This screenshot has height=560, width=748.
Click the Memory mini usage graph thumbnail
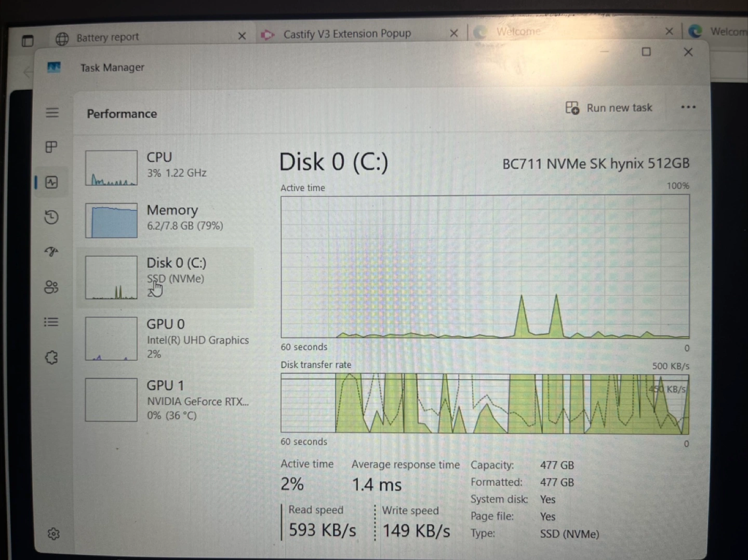pyautogui.click(x=111, y=221)
